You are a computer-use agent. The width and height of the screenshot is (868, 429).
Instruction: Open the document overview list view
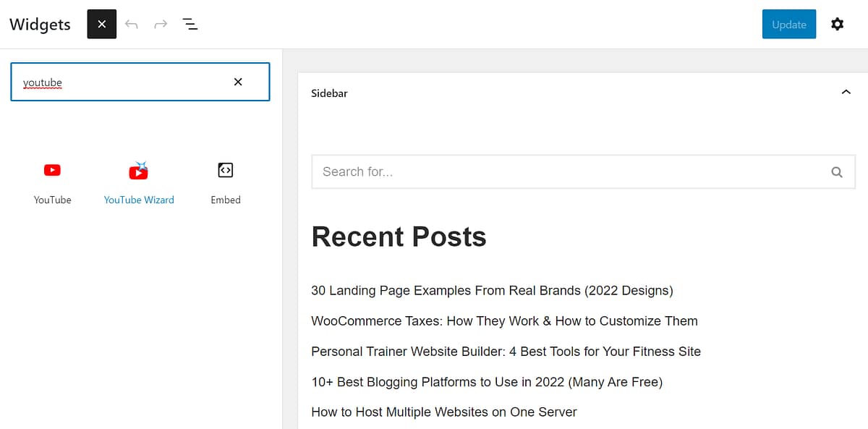190,24
